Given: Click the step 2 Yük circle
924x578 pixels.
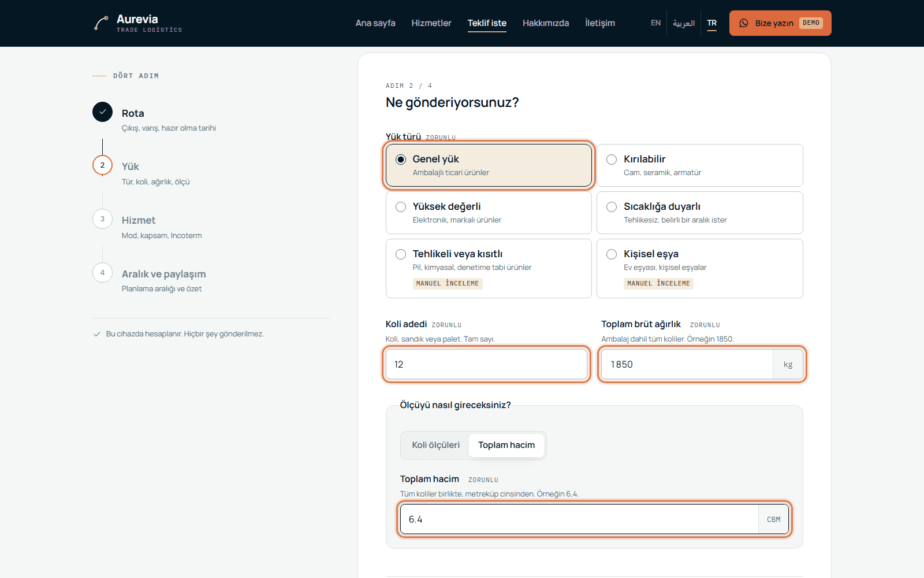Looking at the screenshot, I should point(102,165).
